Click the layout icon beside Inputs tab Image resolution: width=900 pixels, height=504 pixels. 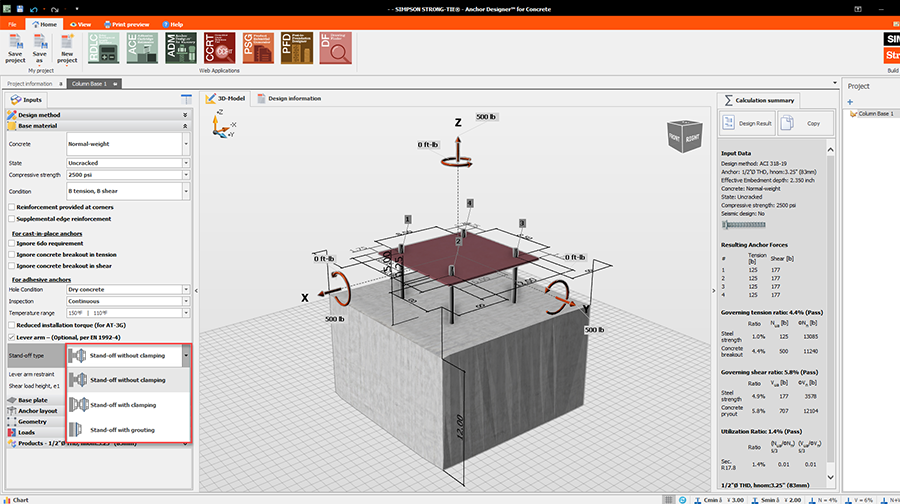point(186,99)
